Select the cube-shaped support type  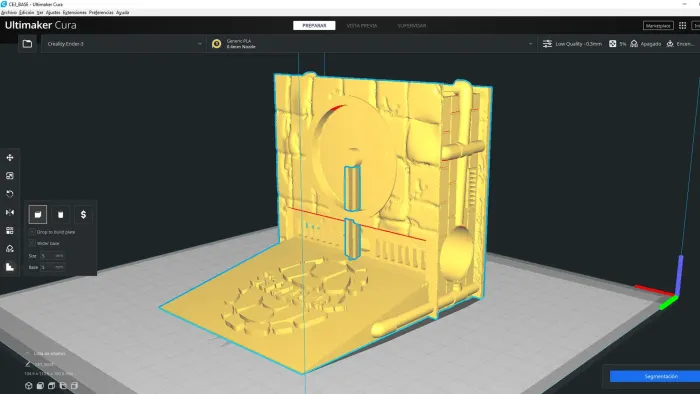(38, 215)
